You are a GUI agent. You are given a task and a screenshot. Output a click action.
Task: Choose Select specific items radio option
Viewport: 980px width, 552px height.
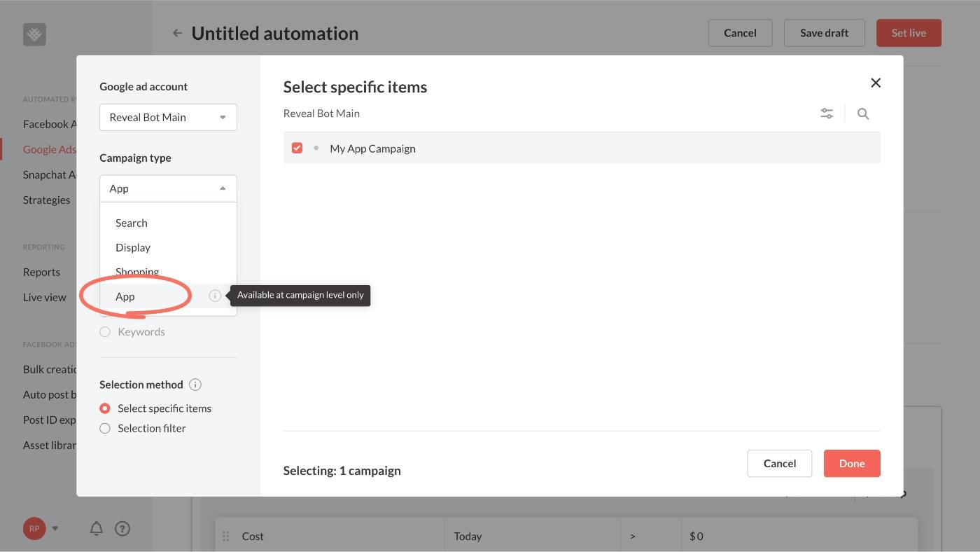pyautogui.click(x=105, y=408)
